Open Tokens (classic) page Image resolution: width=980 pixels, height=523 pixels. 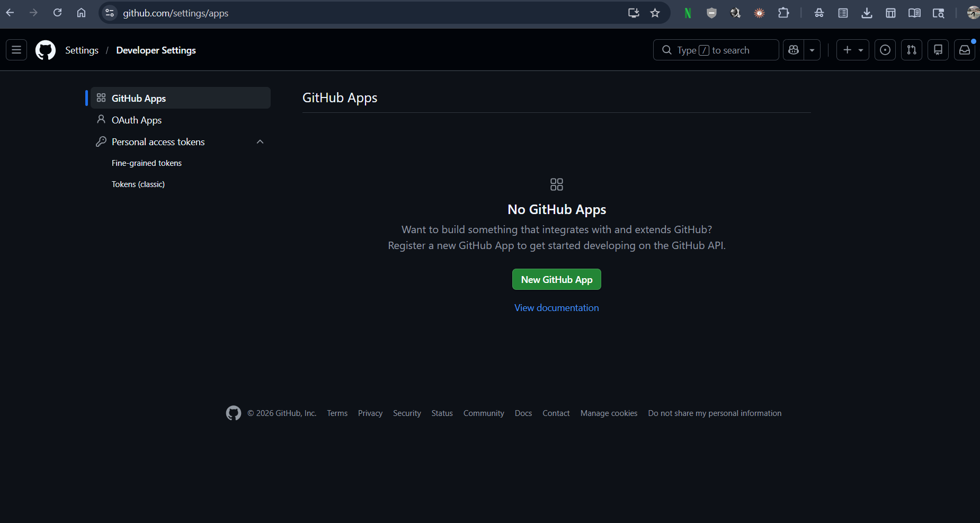click(x=138, y=184)
